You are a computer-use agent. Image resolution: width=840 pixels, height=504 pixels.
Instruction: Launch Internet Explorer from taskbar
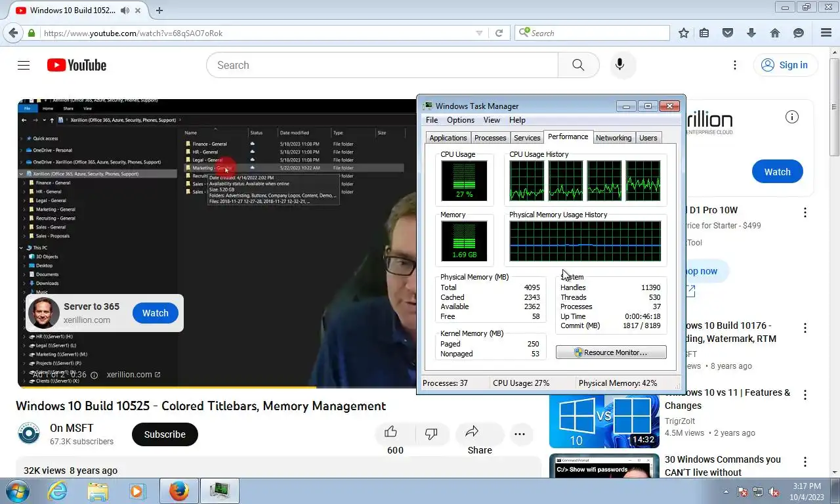pyautogui.click(x=57, y=491)
